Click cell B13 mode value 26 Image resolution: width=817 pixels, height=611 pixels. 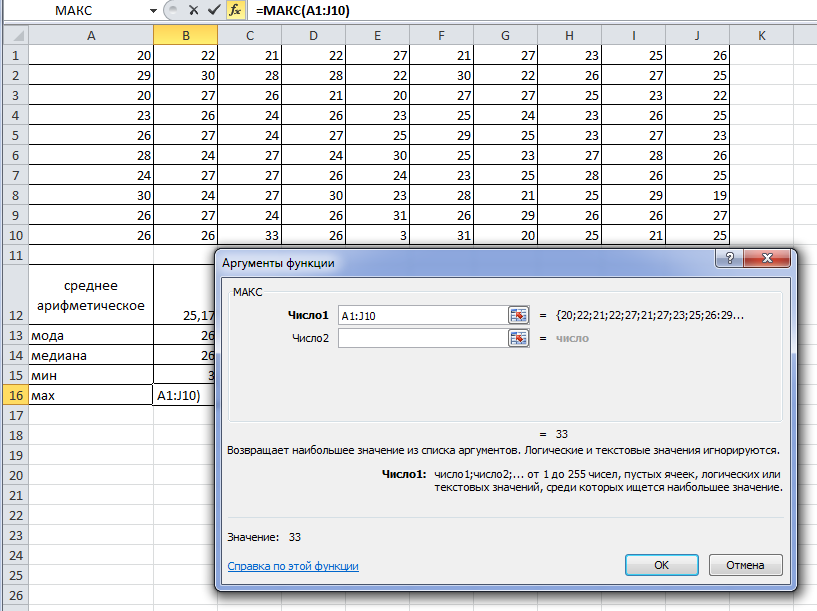[184, 335]
